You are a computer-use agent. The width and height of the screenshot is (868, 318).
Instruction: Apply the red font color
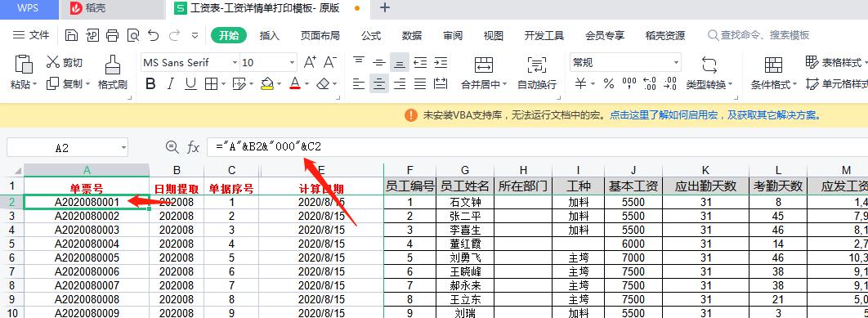pyautogui.click(x=295, y=84)
